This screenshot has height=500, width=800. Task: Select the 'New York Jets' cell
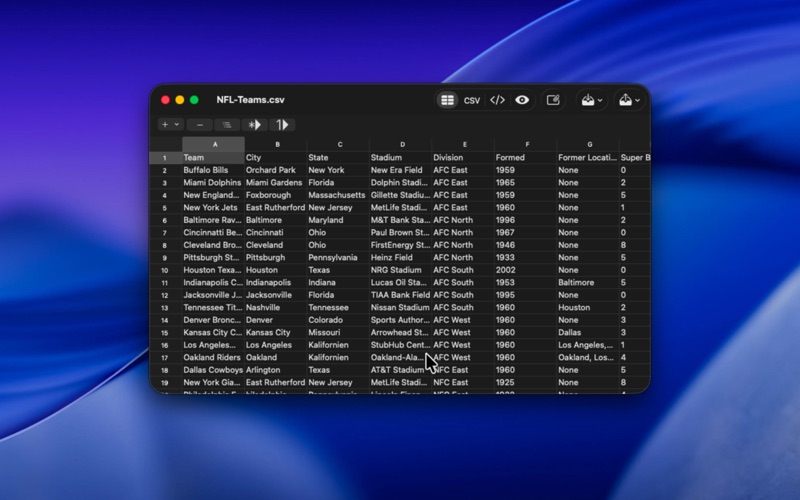click(x=213, y=208)
